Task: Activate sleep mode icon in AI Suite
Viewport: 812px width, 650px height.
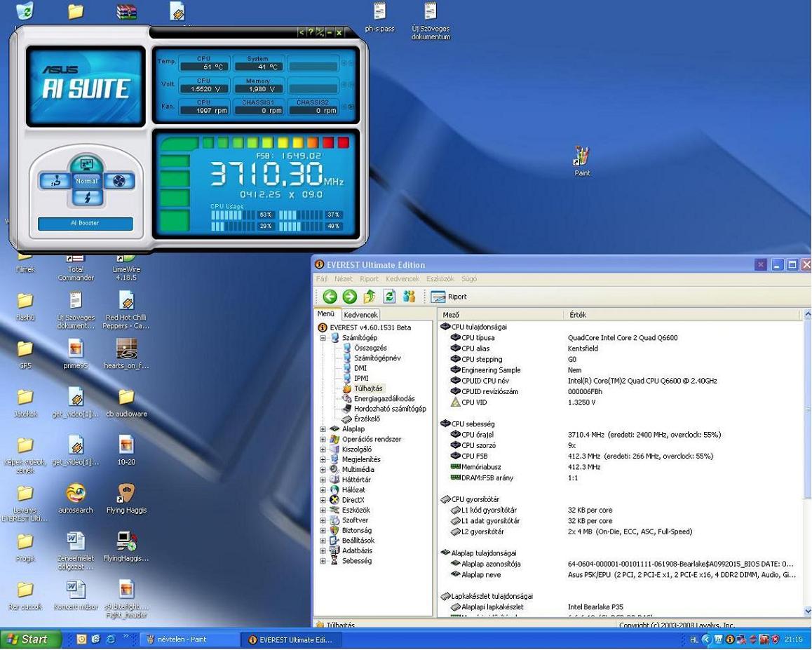Action: tap(86, 165)
